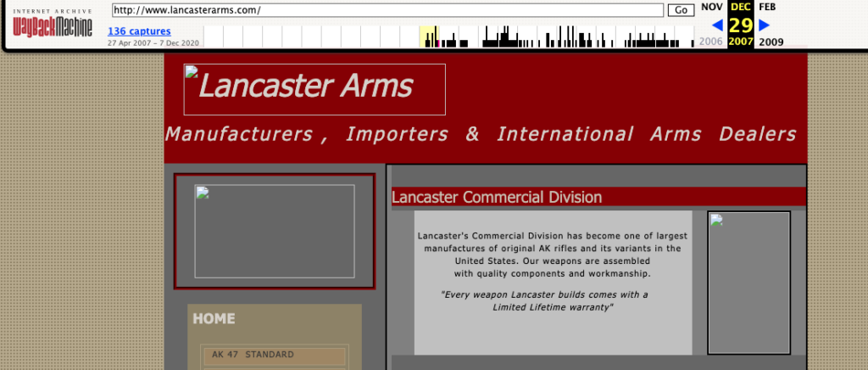
Task: Click the Limited Lifetime warranty quote
Action: click(x=545, y=300)
